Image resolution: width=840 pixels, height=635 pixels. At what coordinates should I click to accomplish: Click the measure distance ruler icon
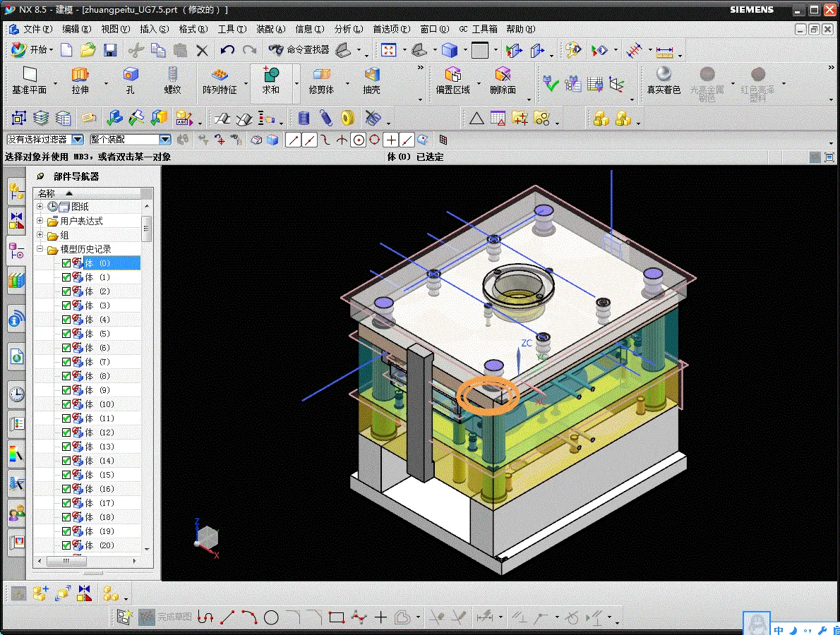(664, 52)
